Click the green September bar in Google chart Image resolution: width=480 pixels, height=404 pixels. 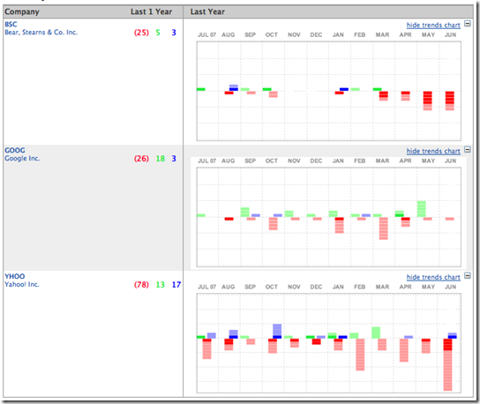245,212
